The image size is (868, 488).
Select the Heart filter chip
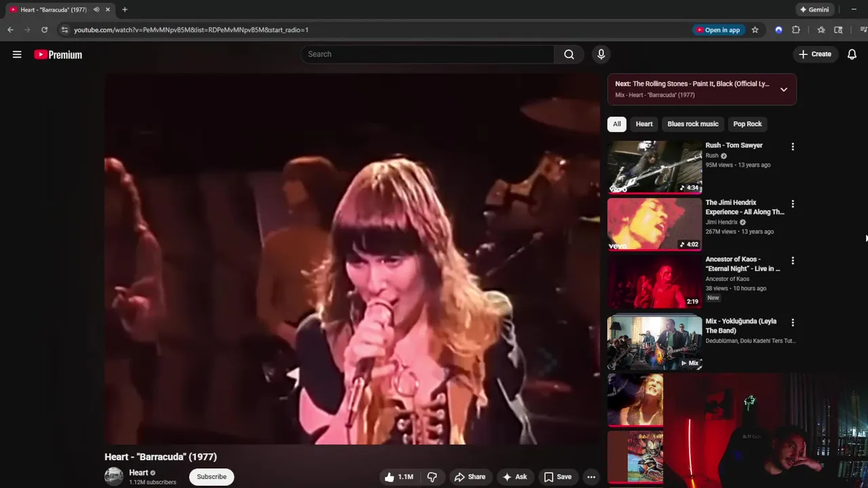coord(644,124)
